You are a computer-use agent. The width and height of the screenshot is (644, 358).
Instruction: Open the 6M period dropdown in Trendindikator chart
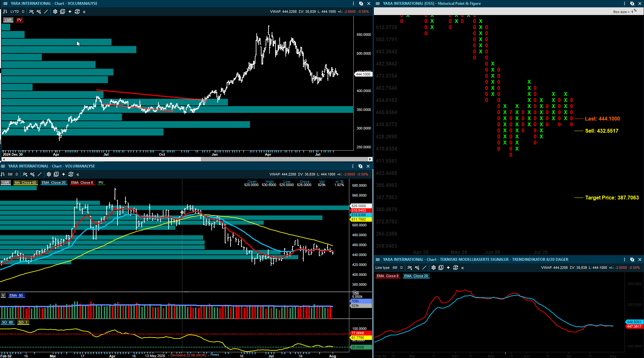[395, 268]
